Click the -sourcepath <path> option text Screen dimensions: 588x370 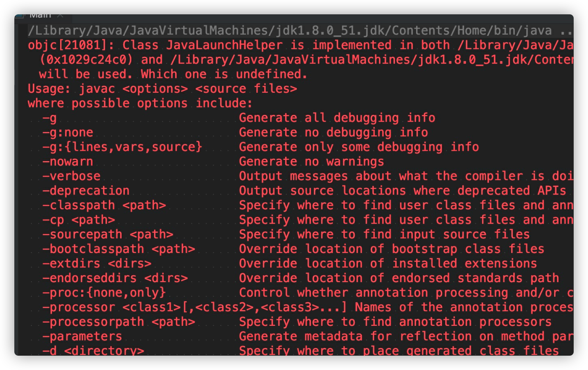click(x=107, y=234)
